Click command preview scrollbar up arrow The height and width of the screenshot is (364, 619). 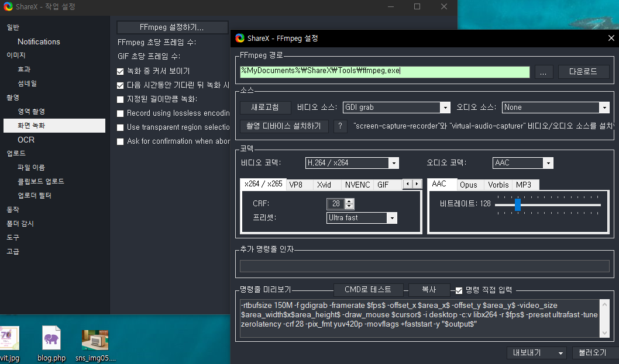tap(604, 304)
